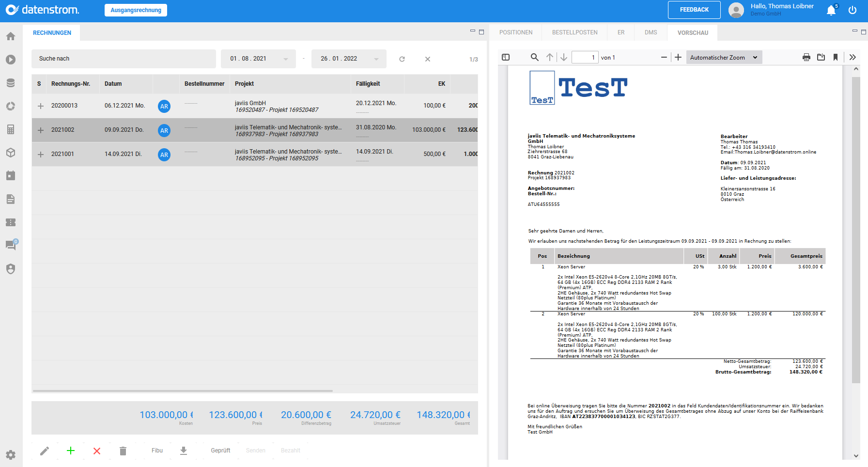868x467 pixels.
Task: Edit the selected invoice using the pencil icon
Action: (x=44, y=451)
